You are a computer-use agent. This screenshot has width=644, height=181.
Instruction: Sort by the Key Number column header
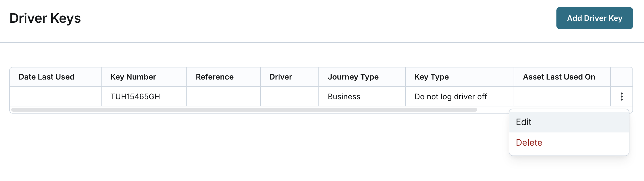133,77
